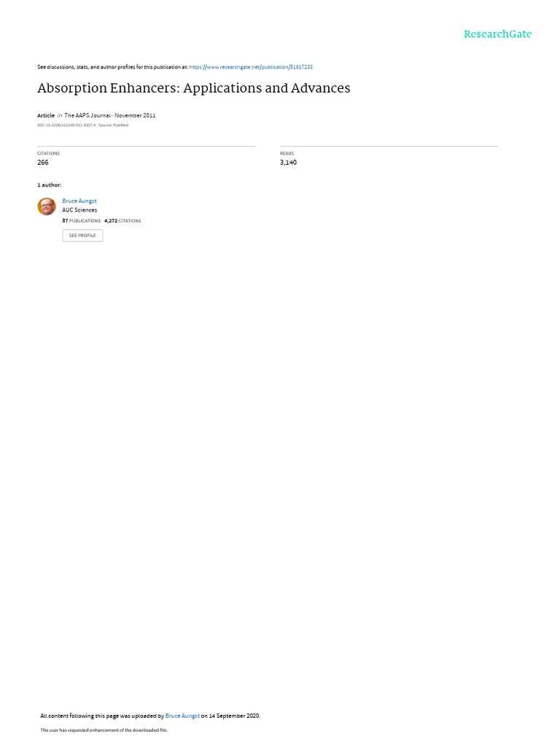
Task: Click the 266 citations count
Action: point(43,163)
